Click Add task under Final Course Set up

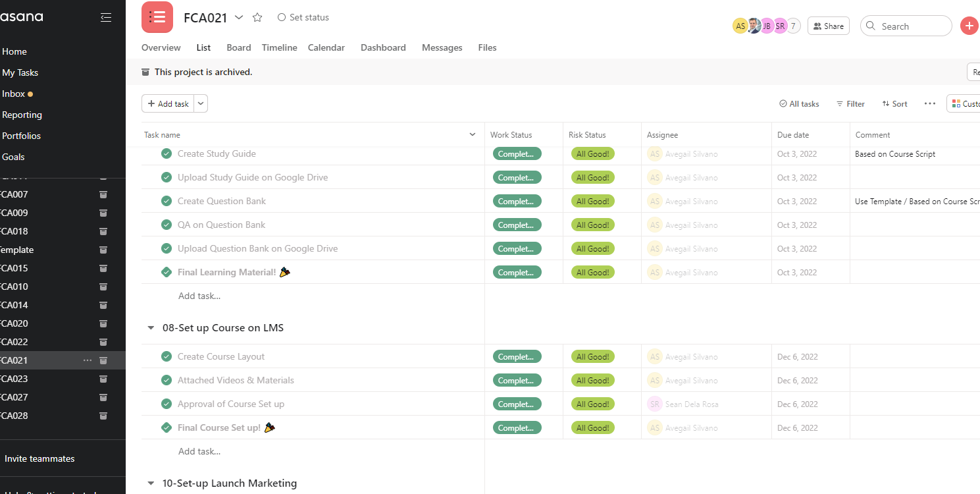[199, 451]
